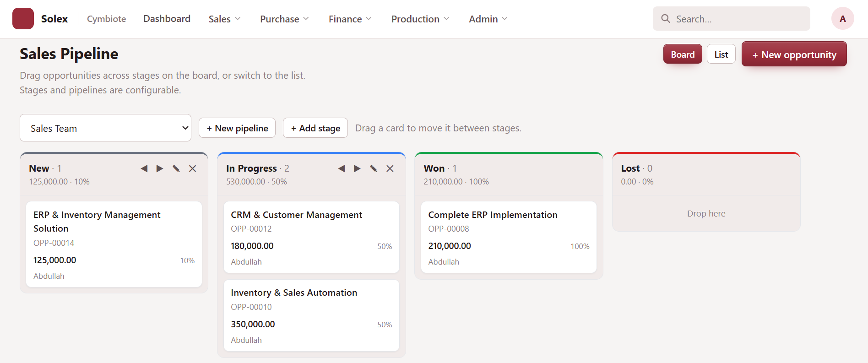868x363 pixels.
Task: Open ERP & Inventory Management Solution card
Action: [x=114, y=244]
